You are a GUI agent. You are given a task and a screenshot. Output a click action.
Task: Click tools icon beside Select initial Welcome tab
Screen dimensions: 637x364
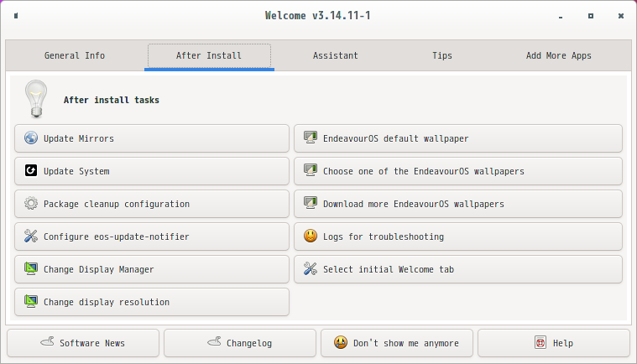click(311, 268)
